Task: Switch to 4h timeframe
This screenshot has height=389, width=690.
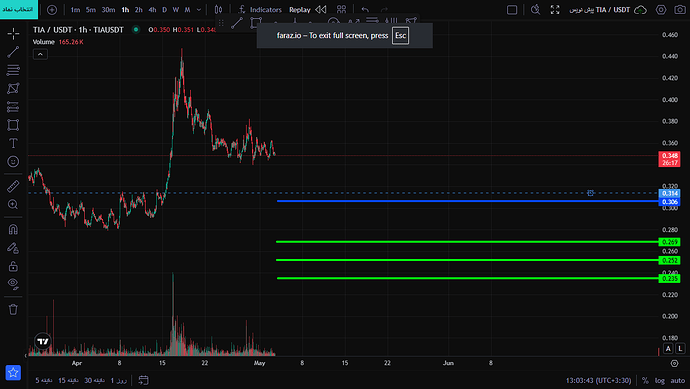Action: (x=152, y=10)
